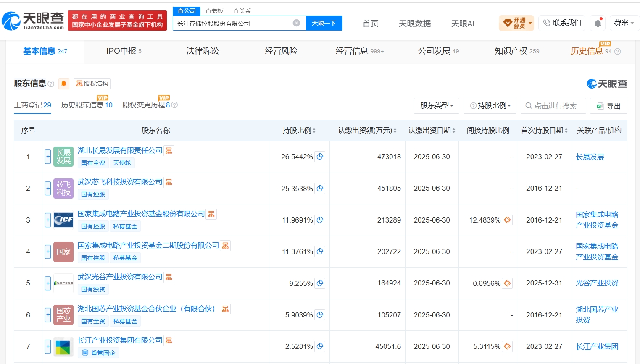
Task: Expand row for 国家集成电路产业投资基金二期股份有限公司
Action: pyautogui.click(x=48, y=251)
